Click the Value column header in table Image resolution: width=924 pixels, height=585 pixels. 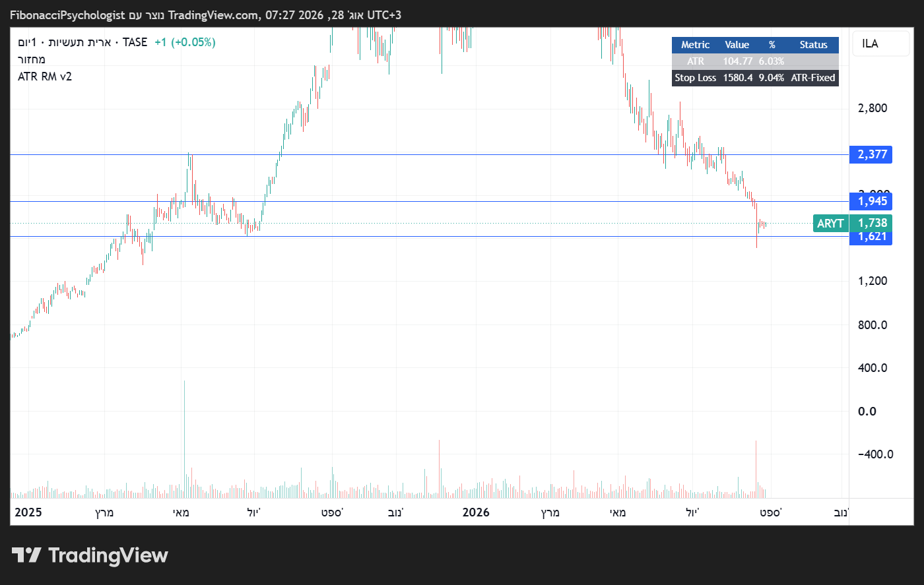(x=737, y=45)
